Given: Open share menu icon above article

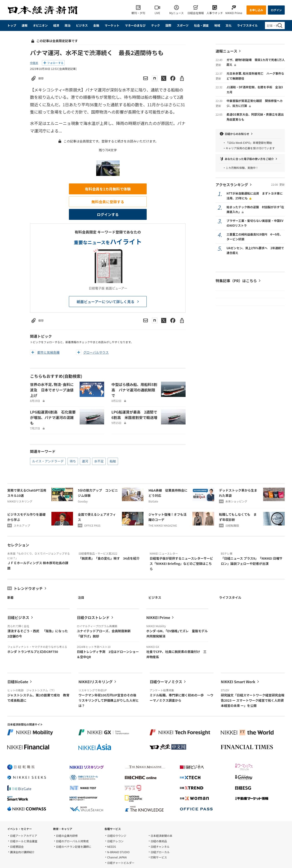Looking at the screenshot, I should click(182, 78).
